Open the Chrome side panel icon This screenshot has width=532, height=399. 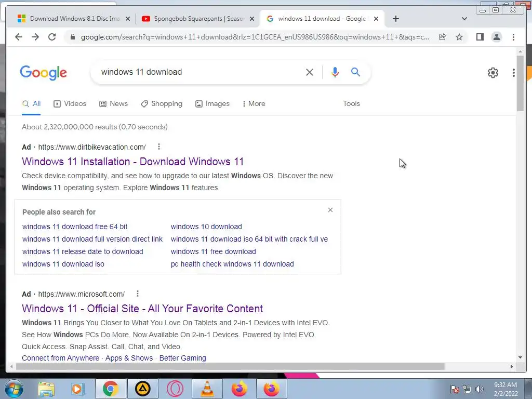click(480, 37)
